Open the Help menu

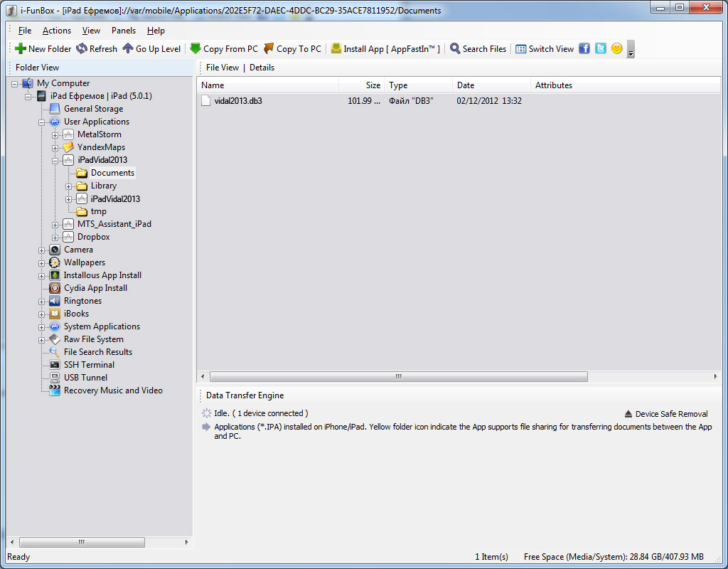tap(156, 31)
